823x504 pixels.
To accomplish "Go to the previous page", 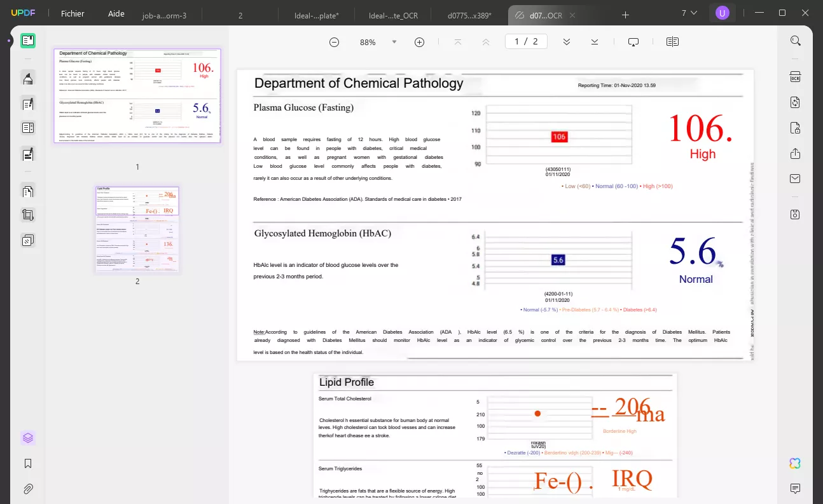I will click(486, 42).
